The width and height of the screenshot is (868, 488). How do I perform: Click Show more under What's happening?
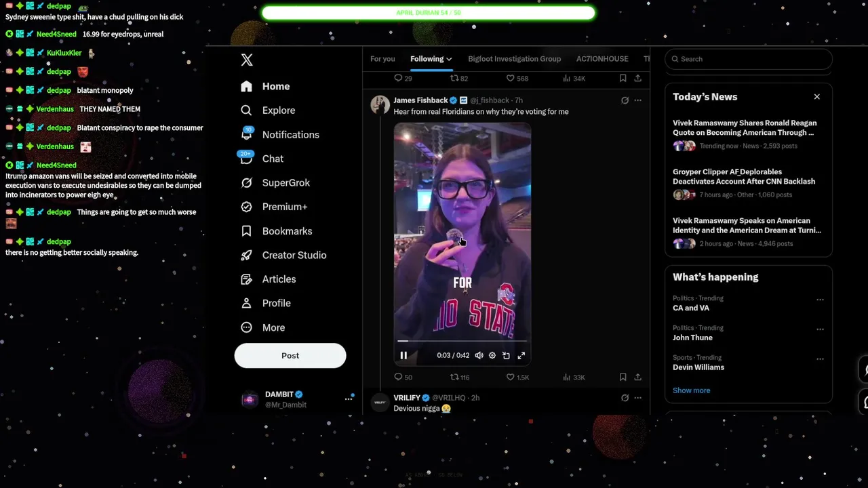coord(691,390)
